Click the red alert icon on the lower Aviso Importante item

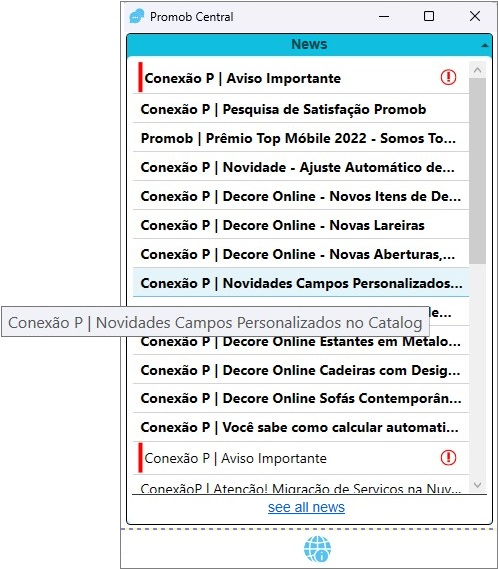click(x=448, y=458)
